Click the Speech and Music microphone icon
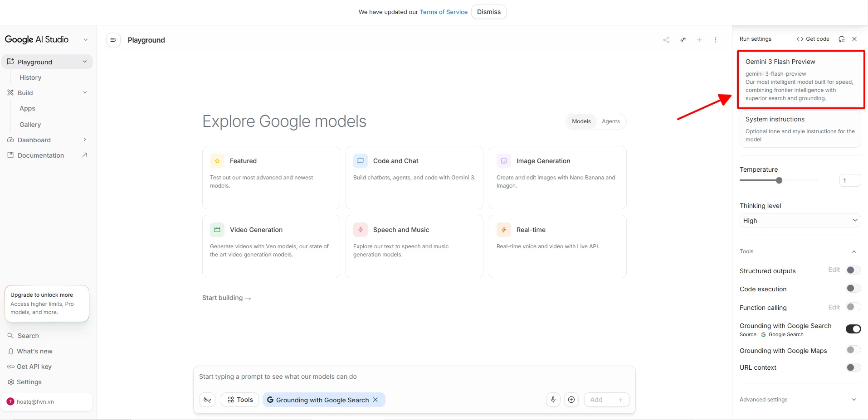 point(361,230)
